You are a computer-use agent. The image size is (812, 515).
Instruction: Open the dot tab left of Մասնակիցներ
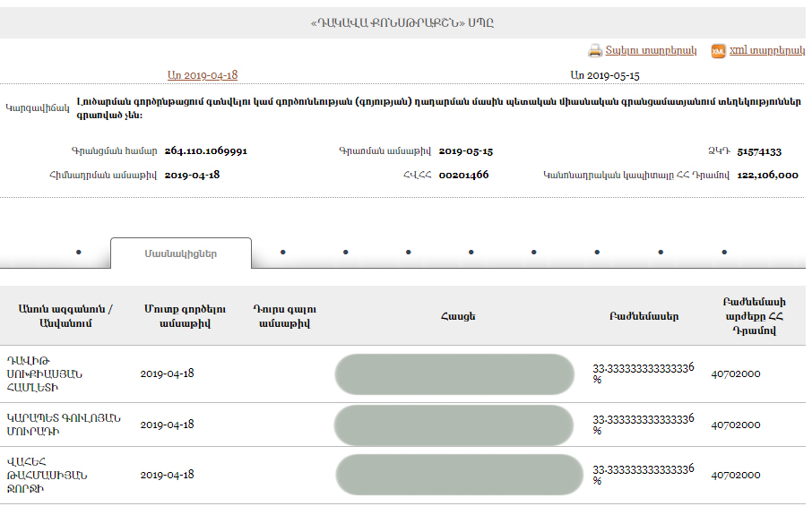[79, 252]
